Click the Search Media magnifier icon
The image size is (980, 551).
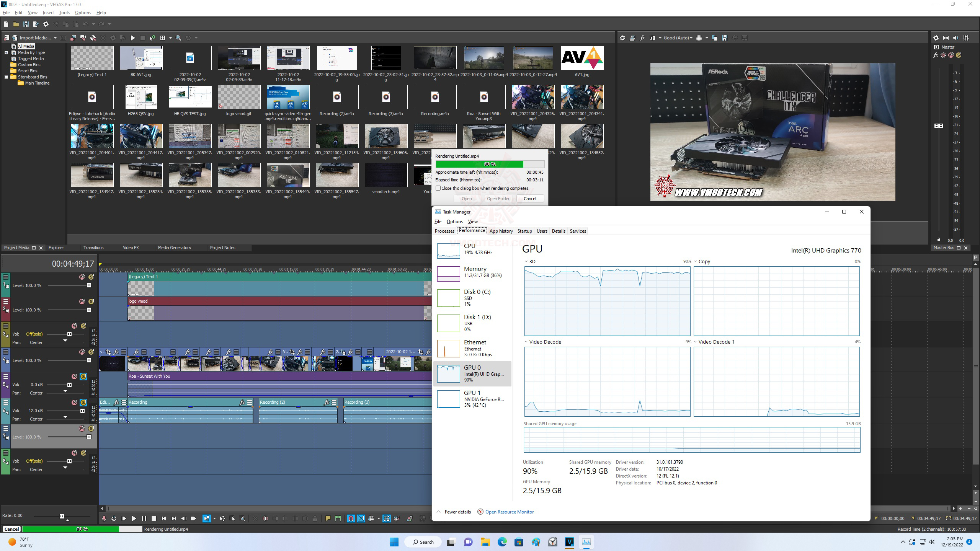(178, 38)
